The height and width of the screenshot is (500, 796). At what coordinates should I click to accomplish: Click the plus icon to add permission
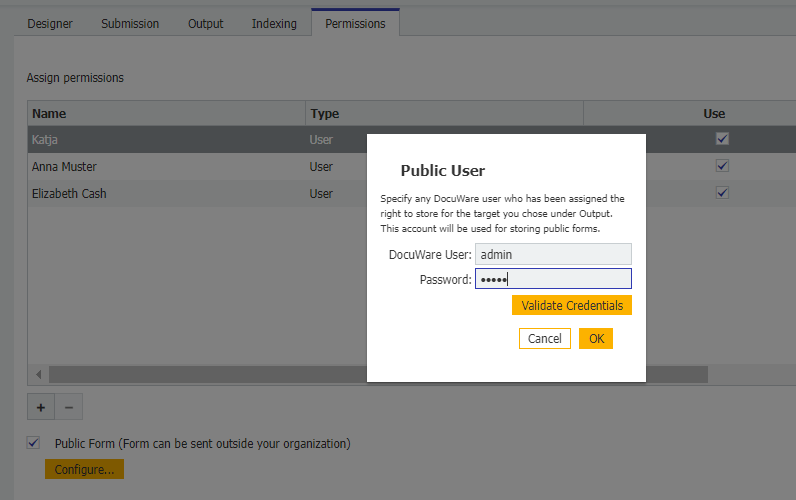point(41,407)
